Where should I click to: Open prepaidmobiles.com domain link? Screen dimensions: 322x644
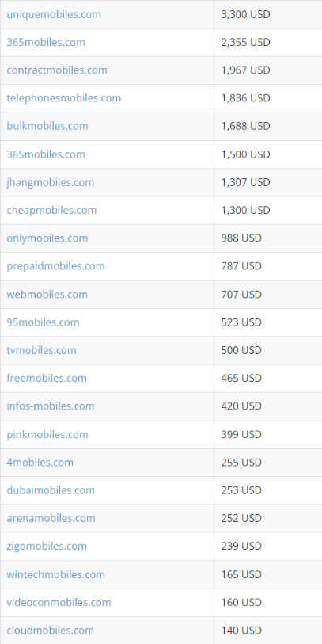coord(56,266)
